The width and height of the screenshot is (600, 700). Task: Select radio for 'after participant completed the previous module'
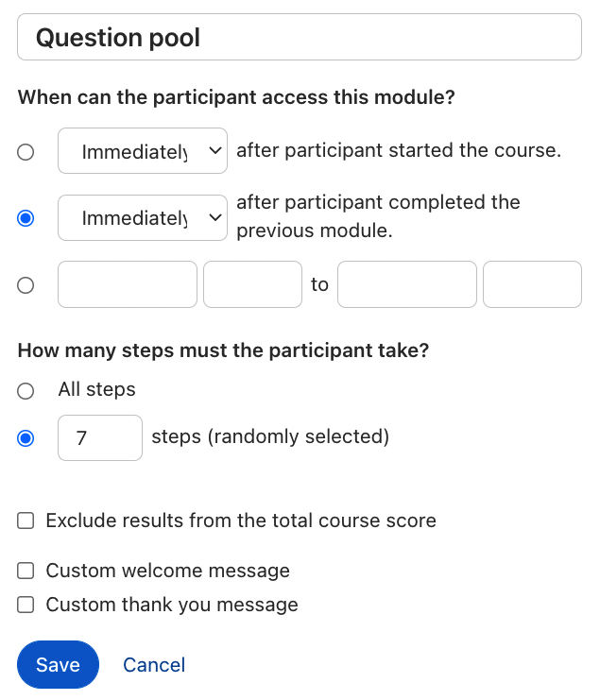pos(26,218)
